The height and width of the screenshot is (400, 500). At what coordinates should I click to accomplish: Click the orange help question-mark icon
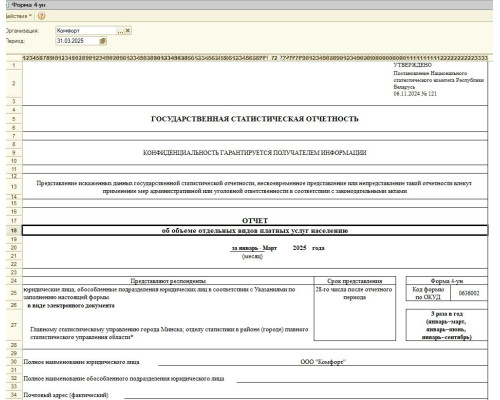click(41, 16)
